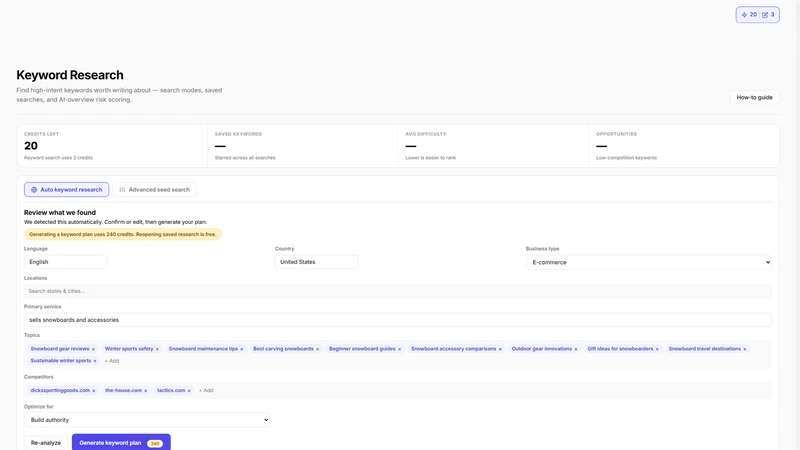Screen dimensions: 800x450
Task: Switch to Auto keyword research tab
Action: click(x=66, y=190)
